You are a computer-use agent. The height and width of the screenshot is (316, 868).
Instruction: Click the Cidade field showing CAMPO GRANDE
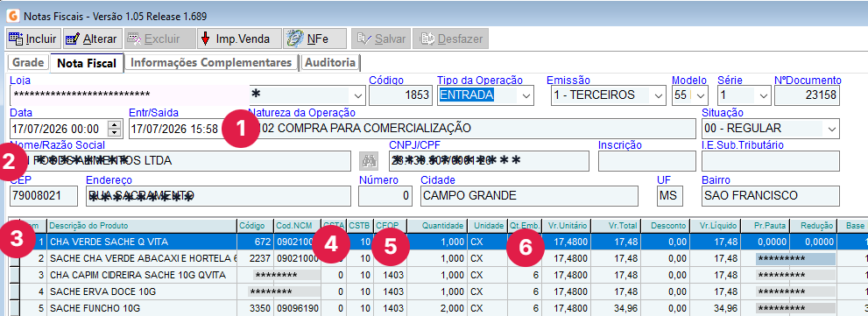(x=529, y=195)
